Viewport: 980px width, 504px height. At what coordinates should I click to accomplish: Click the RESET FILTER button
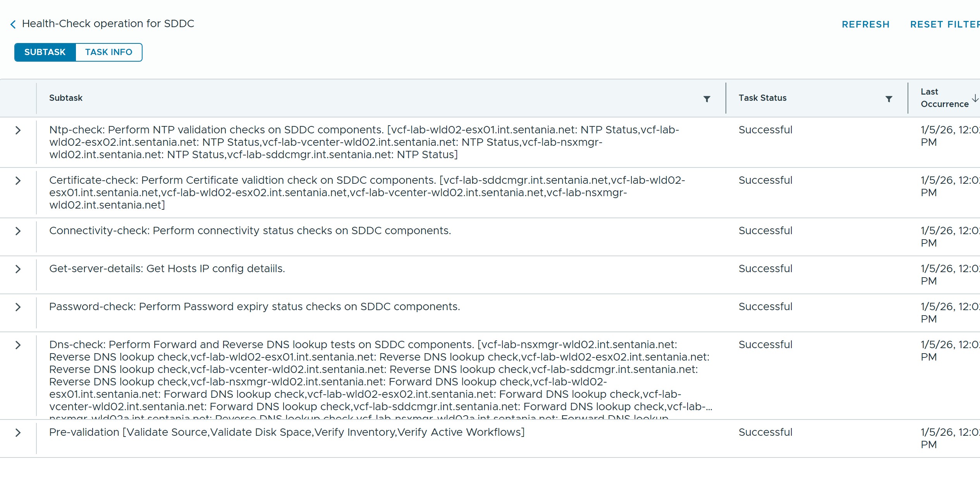pos(944,24)
